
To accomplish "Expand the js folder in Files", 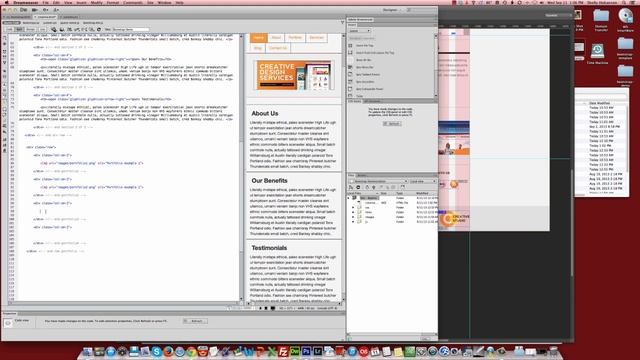I will click(353, 222).
